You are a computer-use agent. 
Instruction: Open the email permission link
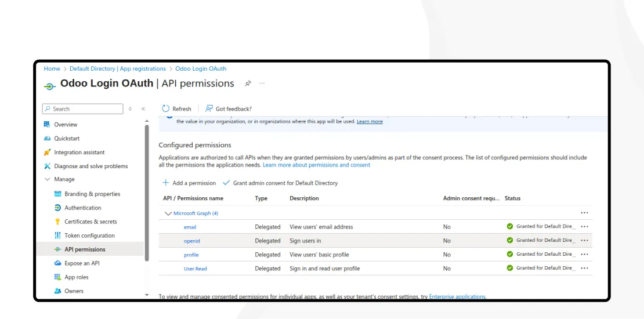(190, 227)
